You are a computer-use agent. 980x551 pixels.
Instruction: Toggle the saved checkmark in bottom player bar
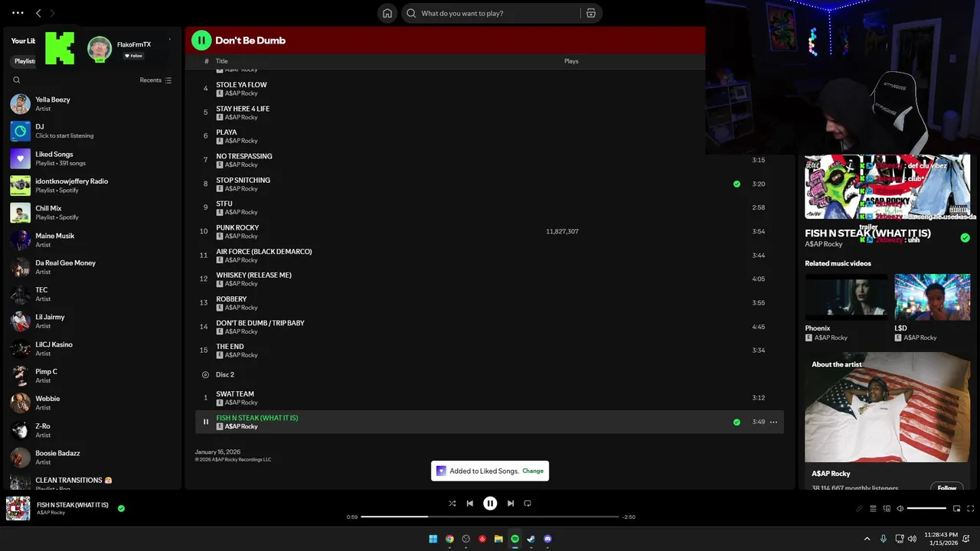point(121,508)
